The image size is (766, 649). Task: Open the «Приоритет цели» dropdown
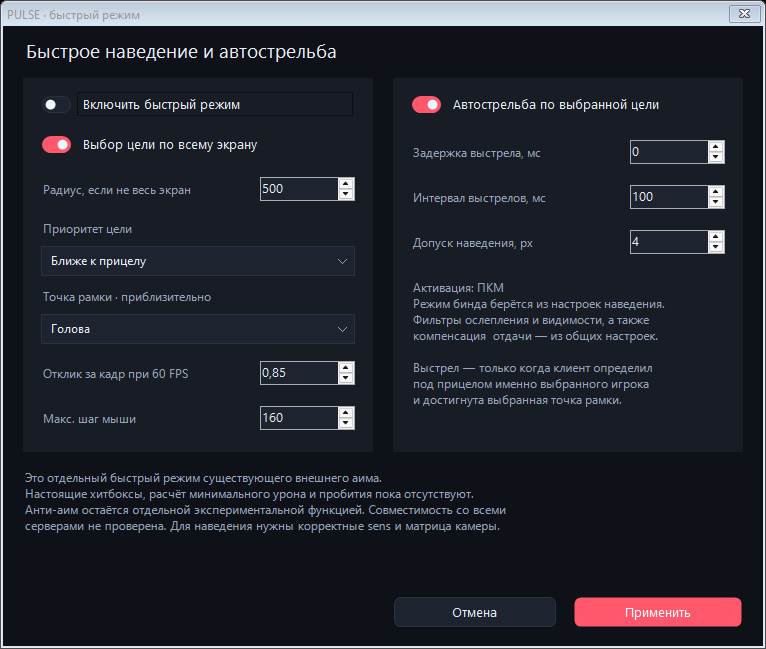tap(198, 261)
